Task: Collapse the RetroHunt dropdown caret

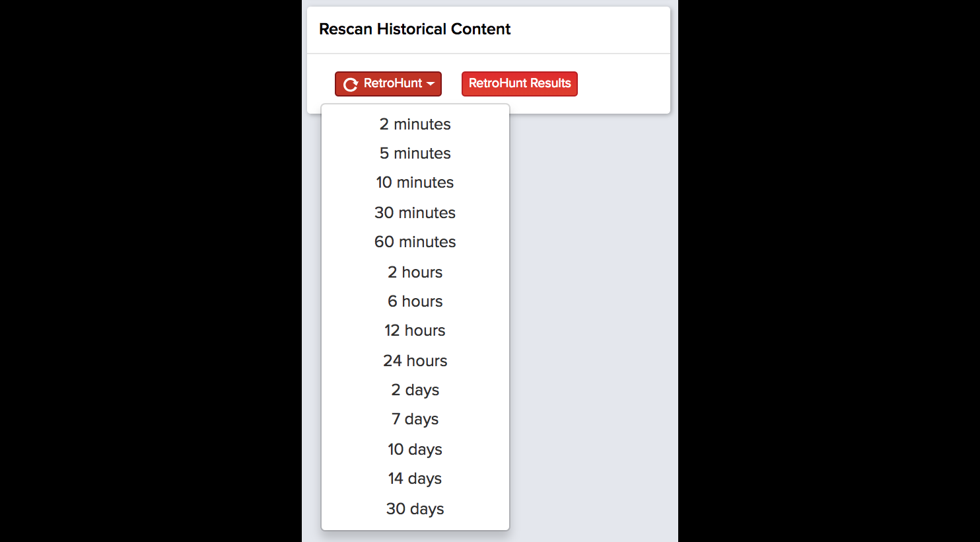Action: pos(431,84)
